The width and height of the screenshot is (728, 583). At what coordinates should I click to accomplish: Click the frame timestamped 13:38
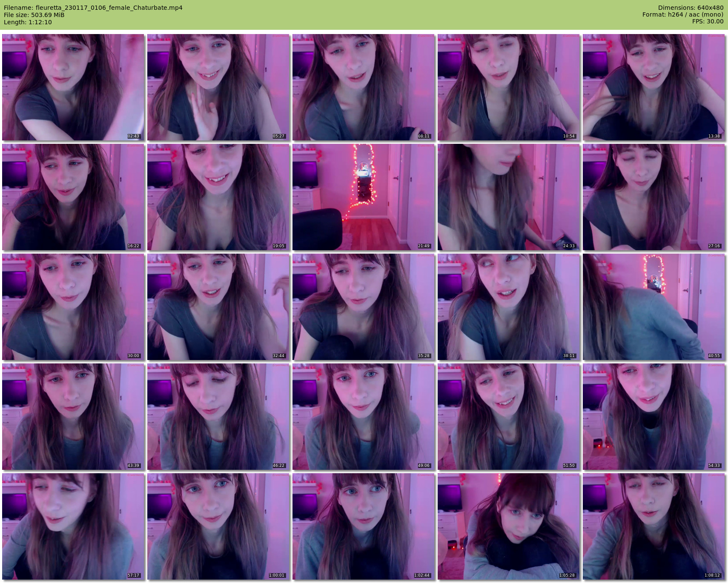tap(654, 87)
